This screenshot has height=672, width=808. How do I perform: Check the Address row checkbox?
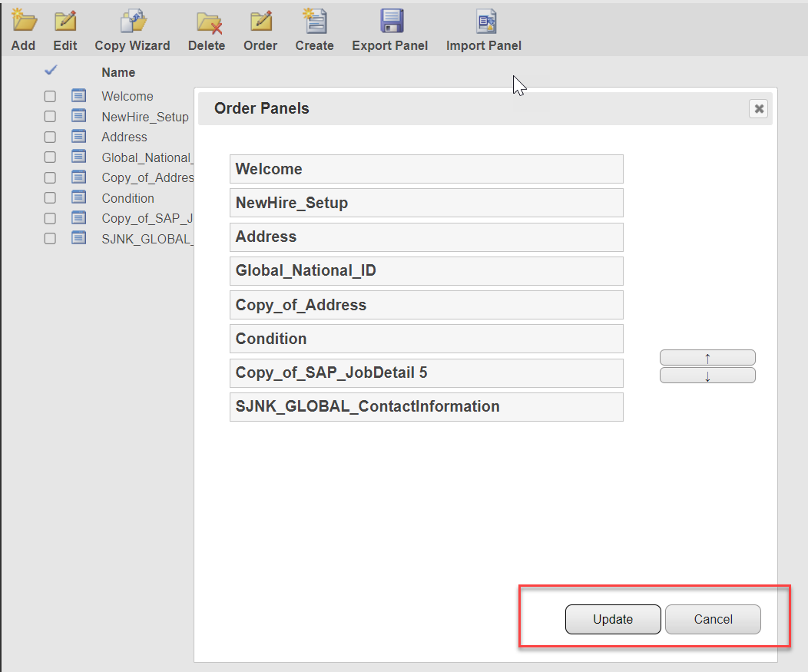pos(50,137)
